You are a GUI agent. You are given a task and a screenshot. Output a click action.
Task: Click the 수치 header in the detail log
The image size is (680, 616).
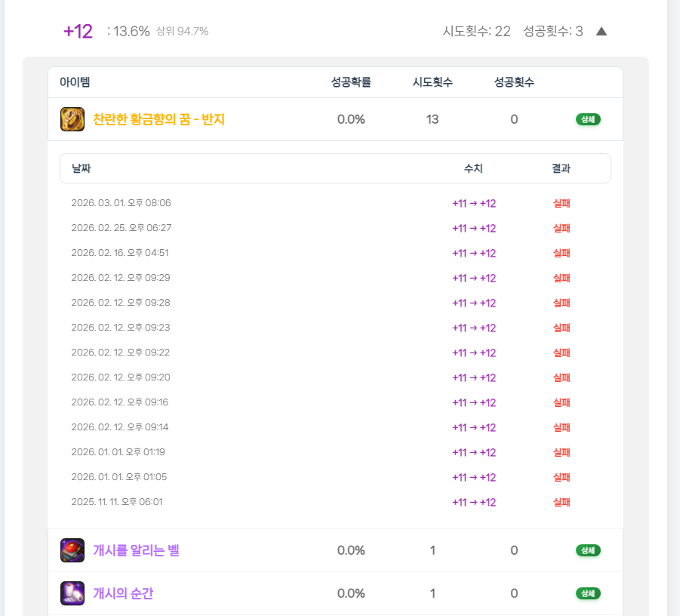pyautogui.click(x=473, y=168)
